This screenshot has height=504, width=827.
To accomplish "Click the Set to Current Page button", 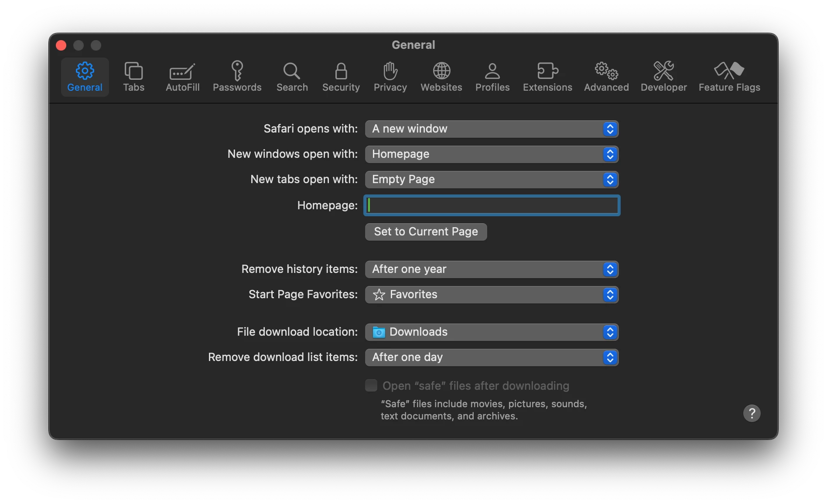I will click(x=426, y=232).
